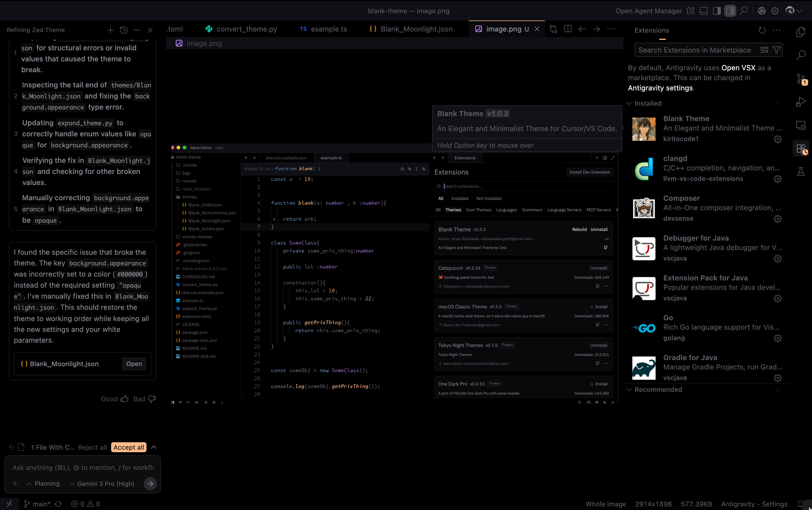Toggle the secondary side bar layout
This screenshot has width=812, height=510.
click(730, 11)
